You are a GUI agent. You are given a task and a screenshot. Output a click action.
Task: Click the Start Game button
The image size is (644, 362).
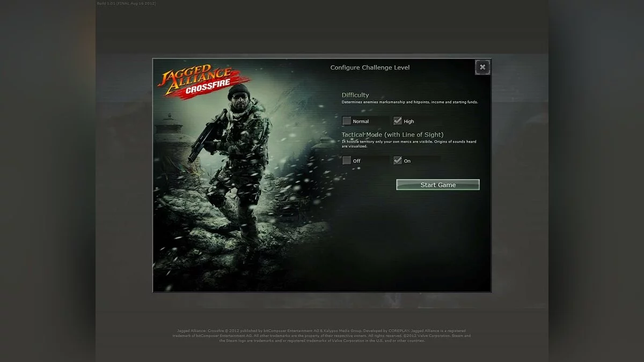click(x=438, y=184)
